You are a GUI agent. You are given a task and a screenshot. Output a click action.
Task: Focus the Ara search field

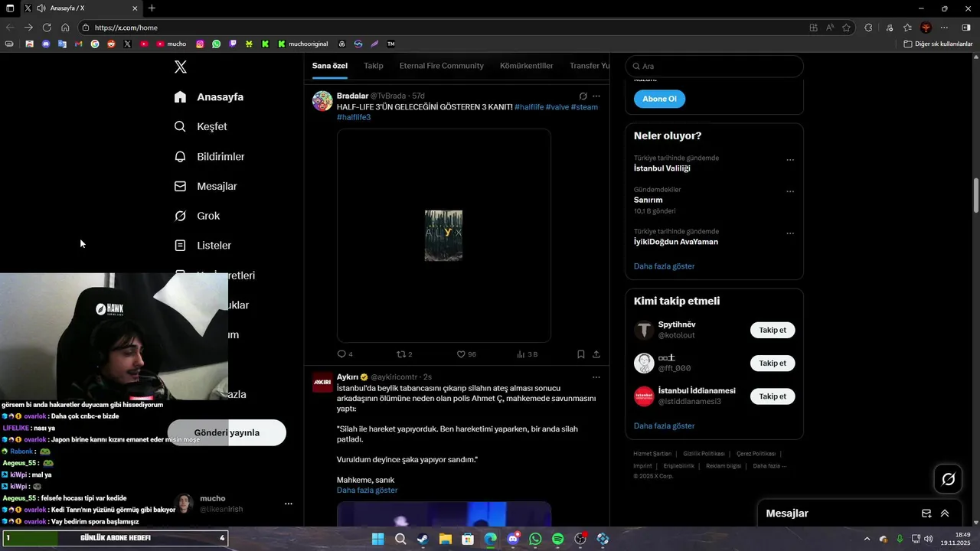tap(714, 67)
